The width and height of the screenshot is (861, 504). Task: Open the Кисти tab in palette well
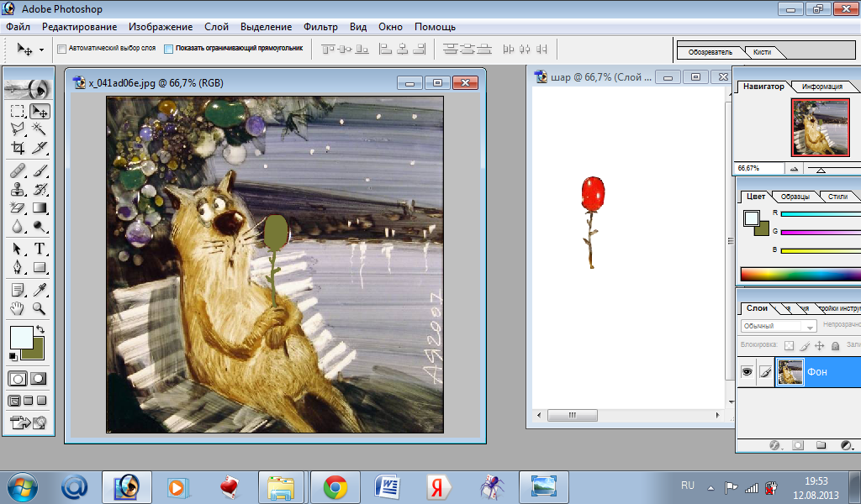coord(762,52)
